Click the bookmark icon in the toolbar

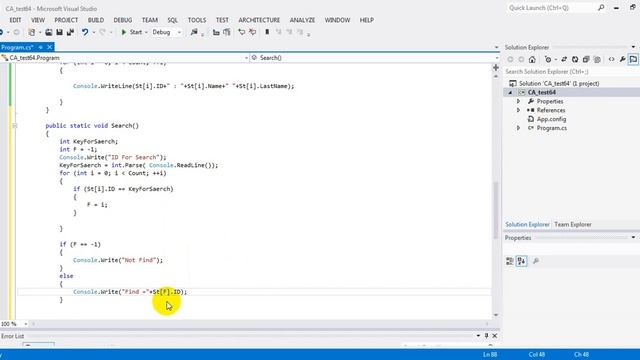pyautogui.click(x=267, y=32)
